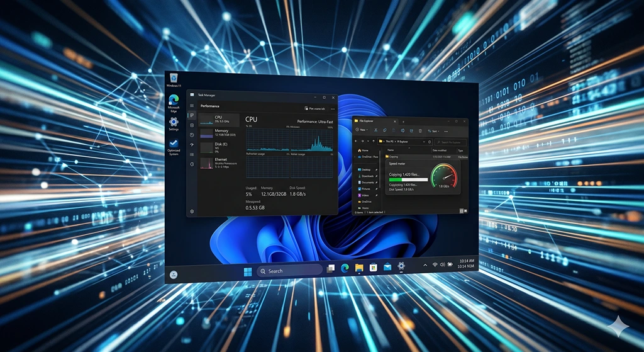
Task: Click the Search File Explorer input box
Action: [x=450, y=142]
